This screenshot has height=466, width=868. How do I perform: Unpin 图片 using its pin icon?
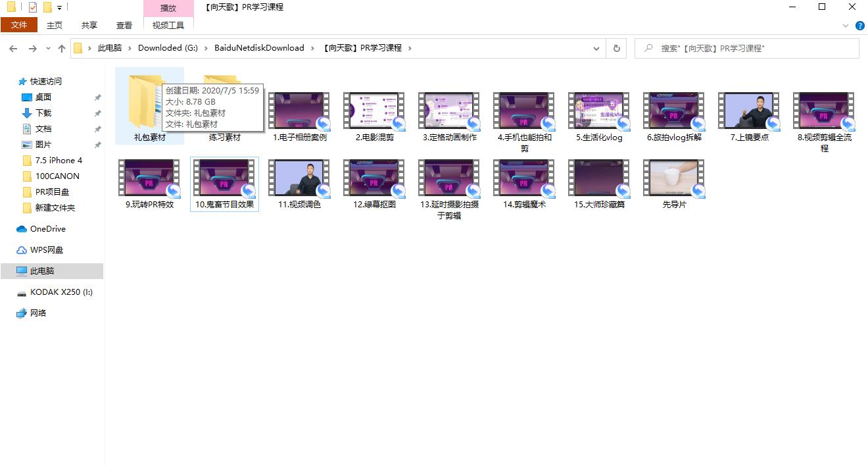click(x=97, y=145)
